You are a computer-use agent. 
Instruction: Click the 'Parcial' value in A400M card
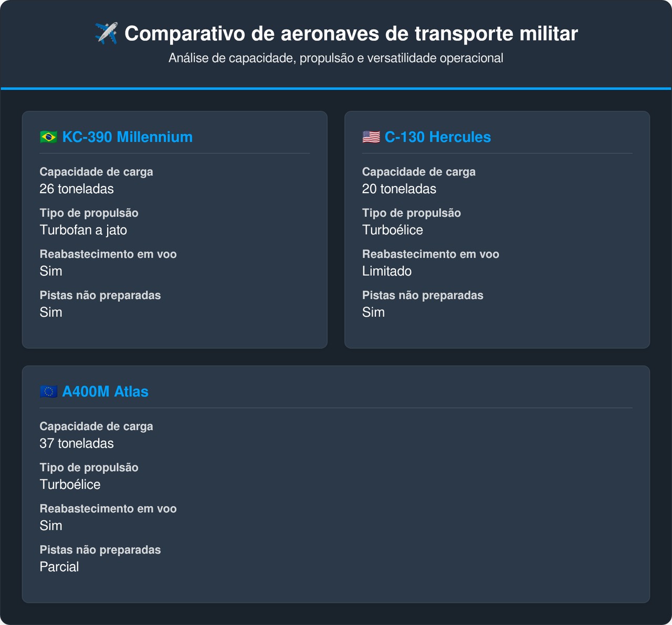pos(59,567)
